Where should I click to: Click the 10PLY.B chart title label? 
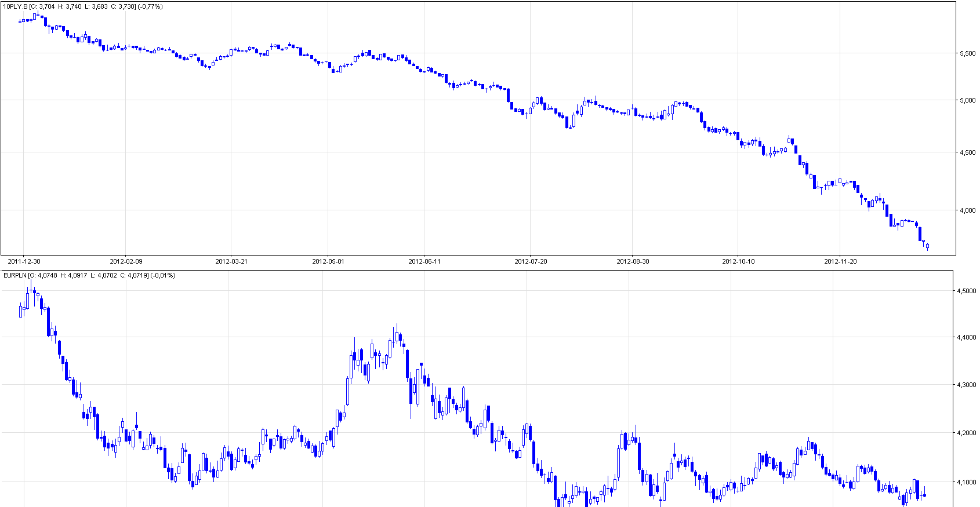[x=83, y=6]
